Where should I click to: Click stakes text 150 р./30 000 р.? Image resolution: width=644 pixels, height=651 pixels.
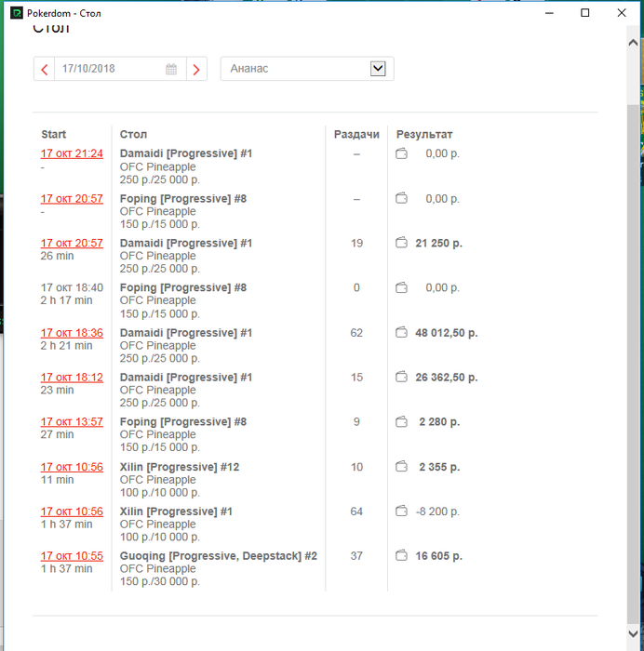(160, 581)
